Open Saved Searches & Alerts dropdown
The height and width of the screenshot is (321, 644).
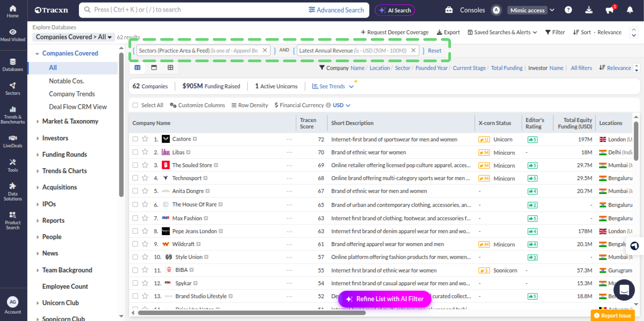coord(502,32)
